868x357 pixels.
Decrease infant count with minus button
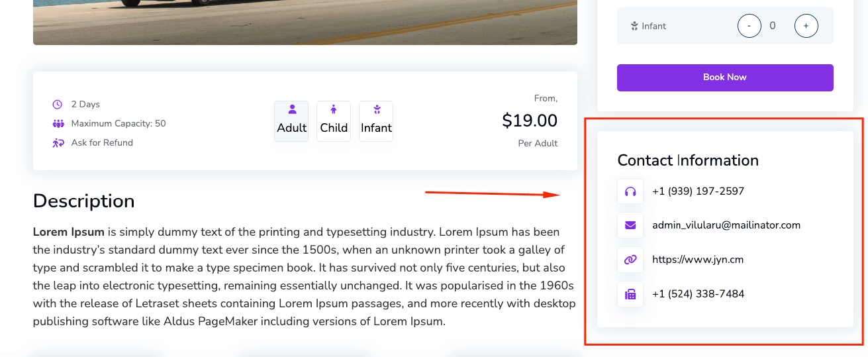[749, 26]
